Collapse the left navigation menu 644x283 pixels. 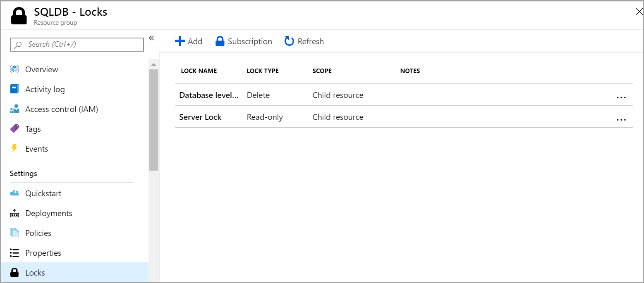(151, 38)
